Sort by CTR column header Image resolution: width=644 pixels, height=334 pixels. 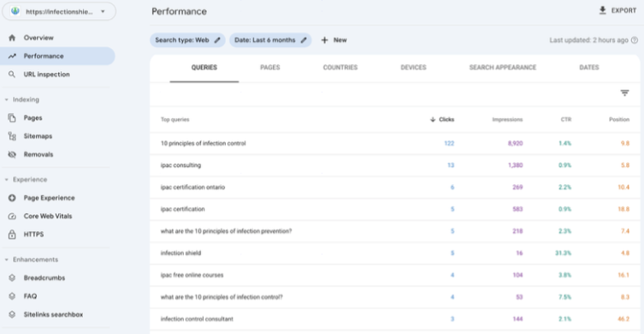click(x=566, y=120)
